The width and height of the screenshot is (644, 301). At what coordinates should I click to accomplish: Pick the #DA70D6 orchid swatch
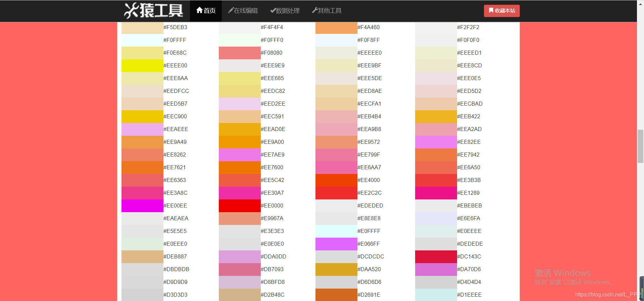click(x=436, y=269)
